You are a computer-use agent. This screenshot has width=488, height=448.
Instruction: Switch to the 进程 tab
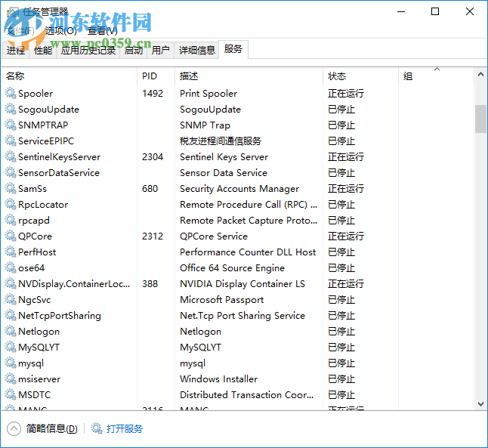(x=16, y=50)
